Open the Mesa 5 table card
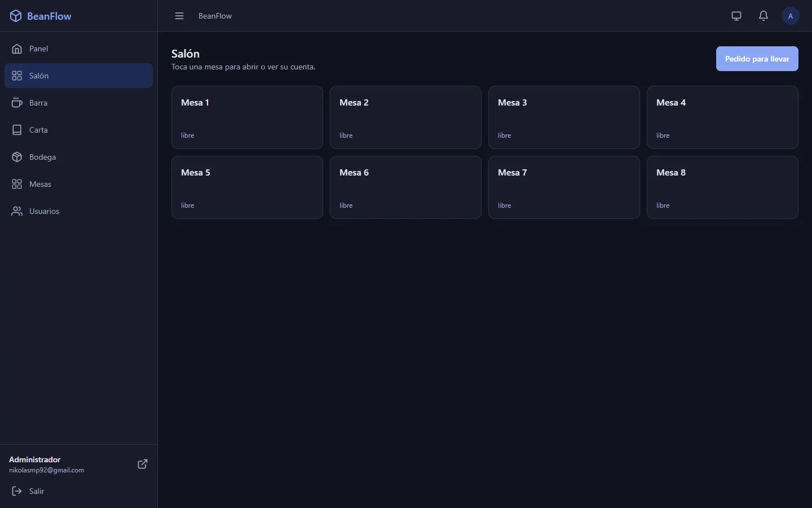Image resolution: width=812 pixels, height=508 pixels. [247, 187]
